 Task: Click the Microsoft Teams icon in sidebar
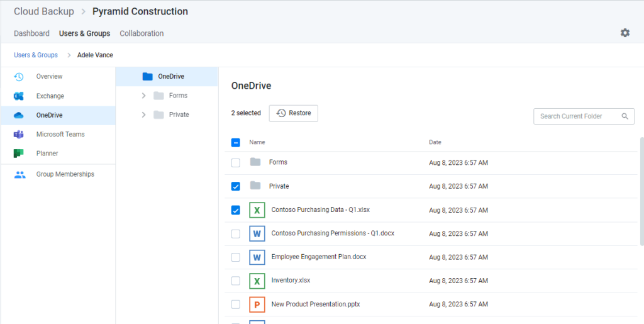click(x=19, y=134)
